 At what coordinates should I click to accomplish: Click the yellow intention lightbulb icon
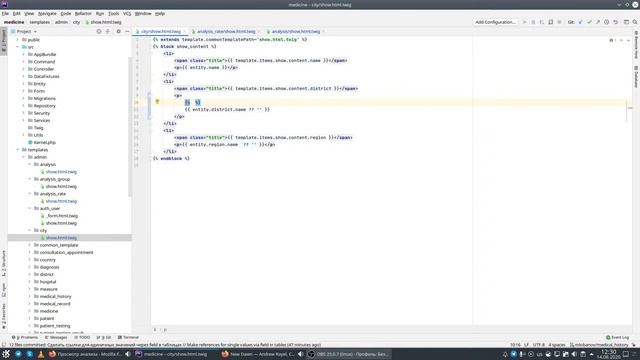tap(157, 102)
